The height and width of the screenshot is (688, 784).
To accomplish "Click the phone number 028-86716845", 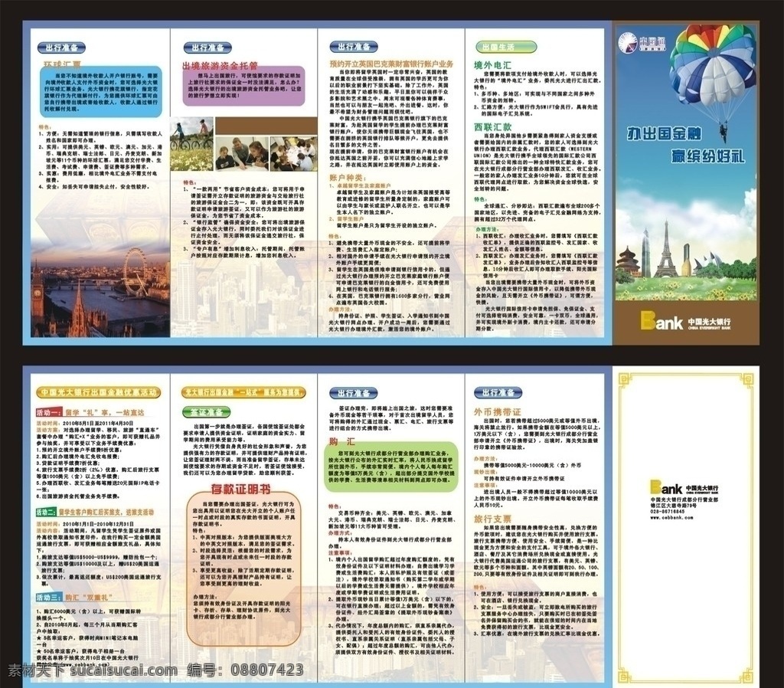I will (668, 512).
